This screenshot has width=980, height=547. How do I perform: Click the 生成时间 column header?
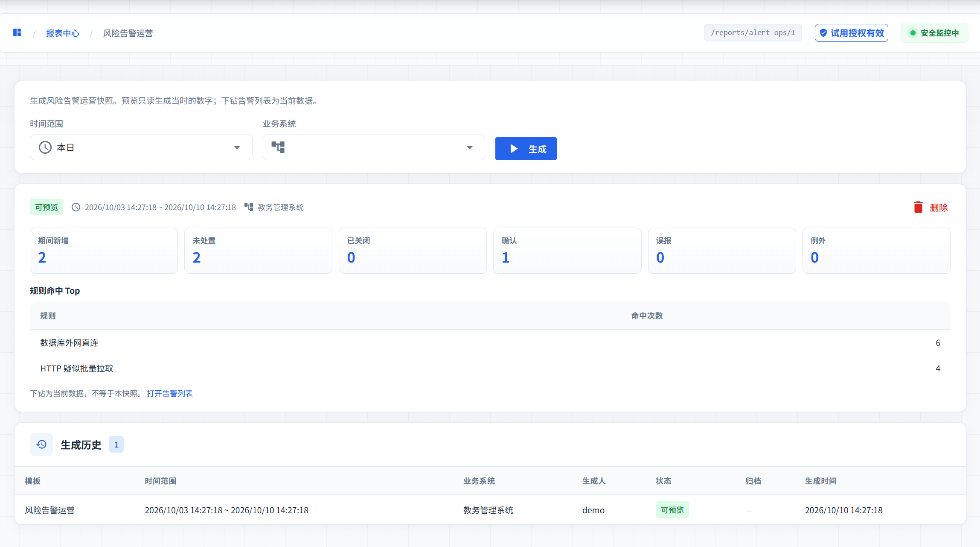(821, 481)
